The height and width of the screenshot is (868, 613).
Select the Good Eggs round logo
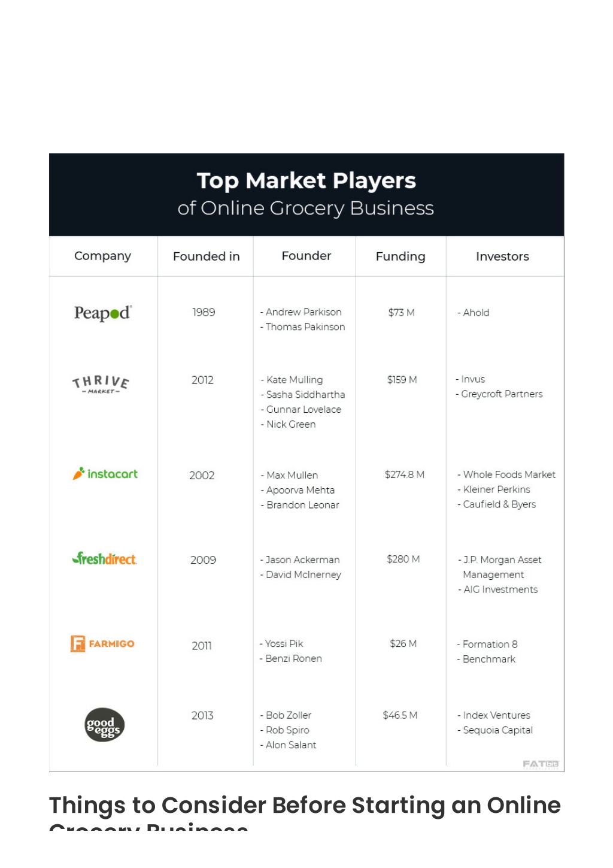pyautogui.click(x=105, y=725)
